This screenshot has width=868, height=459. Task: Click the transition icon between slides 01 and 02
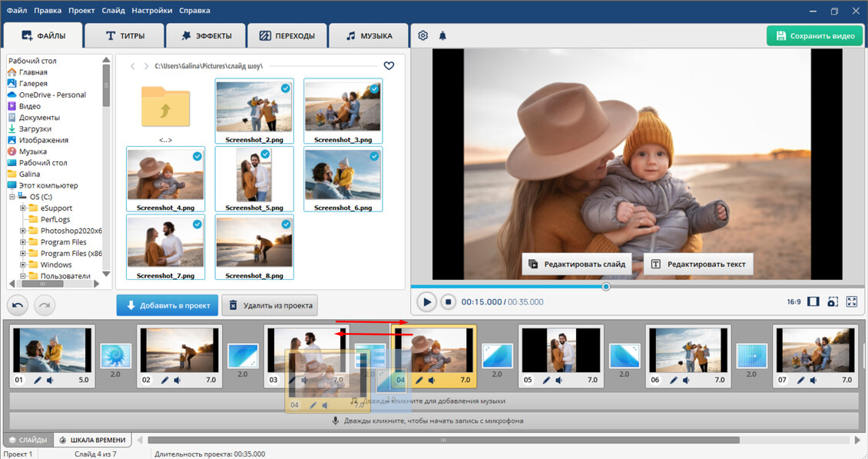(x=116, y=355)
